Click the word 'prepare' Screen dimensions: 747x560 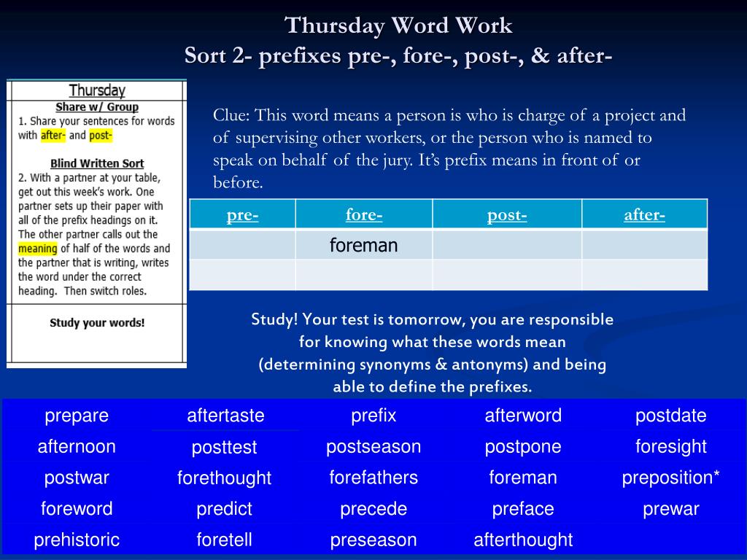77,415
